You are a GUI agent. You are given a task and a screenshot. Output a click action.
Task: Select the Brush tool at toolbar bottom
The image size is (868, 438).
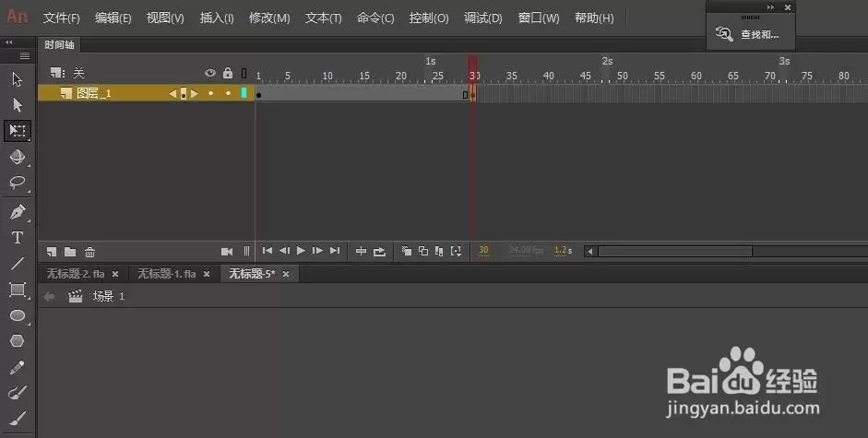[18, 418]
